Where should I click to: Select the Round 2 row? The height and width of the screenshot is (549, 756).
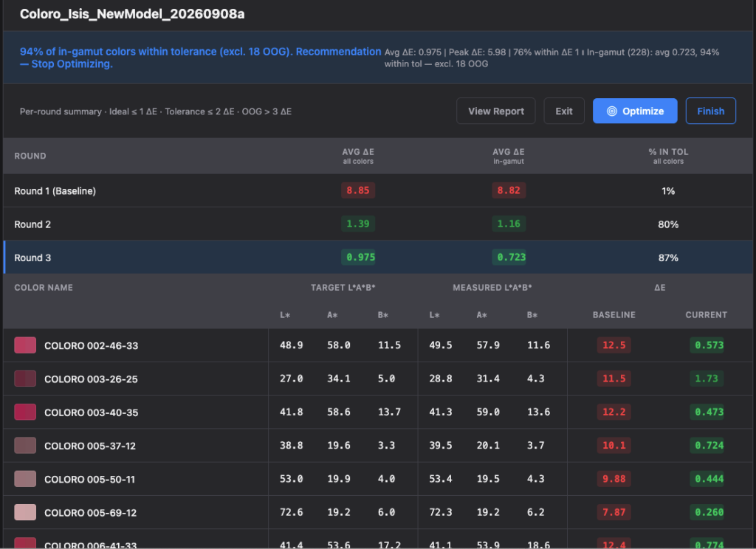click(x=378, y=224)
